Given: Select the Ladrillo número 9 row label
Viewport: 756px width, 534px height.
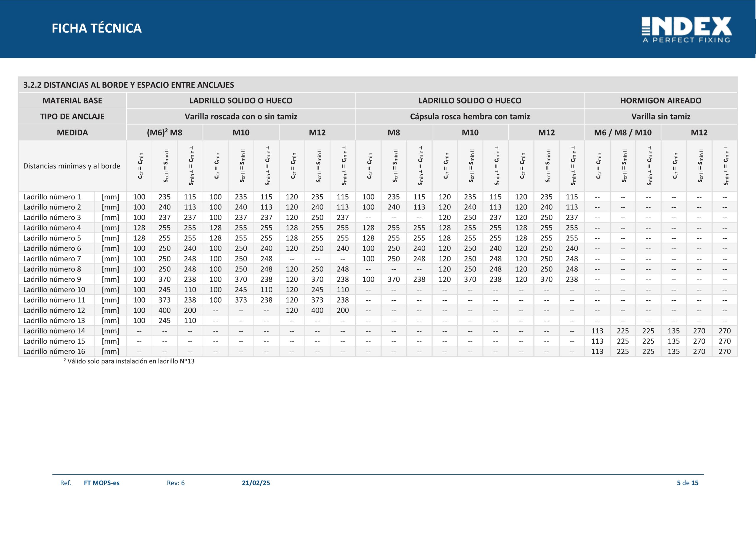Looking at the screenshot, I should 52,279.
